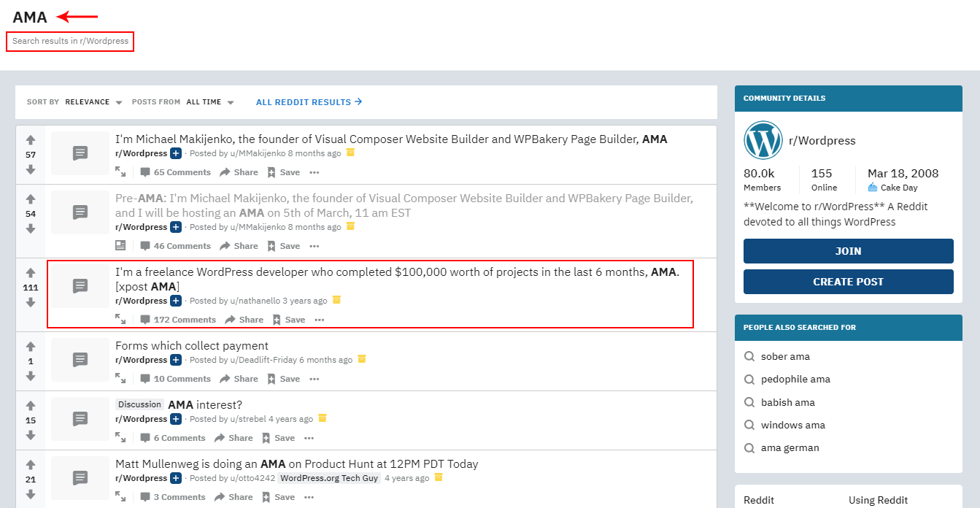Image resolution: width=980 pixels, height=508 pixels.
Task: Downvote the AMA interest? post
Action: point(31,435)
